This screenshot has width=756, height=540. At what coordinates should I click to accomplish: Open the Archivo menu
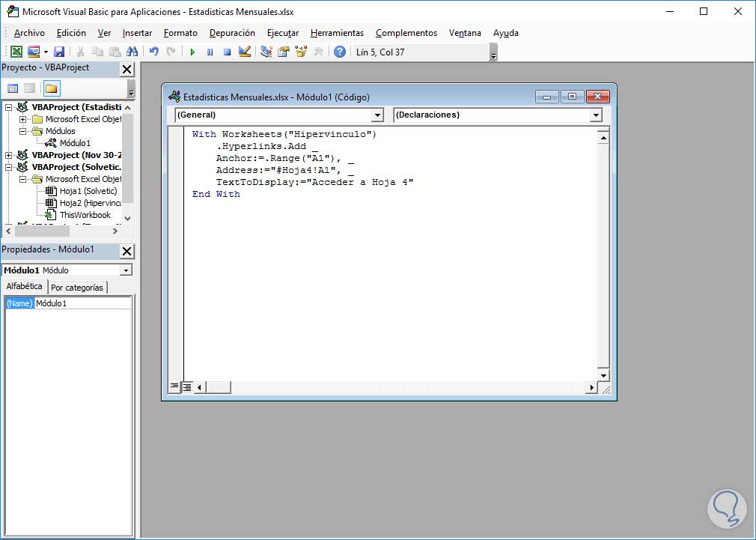29,33
